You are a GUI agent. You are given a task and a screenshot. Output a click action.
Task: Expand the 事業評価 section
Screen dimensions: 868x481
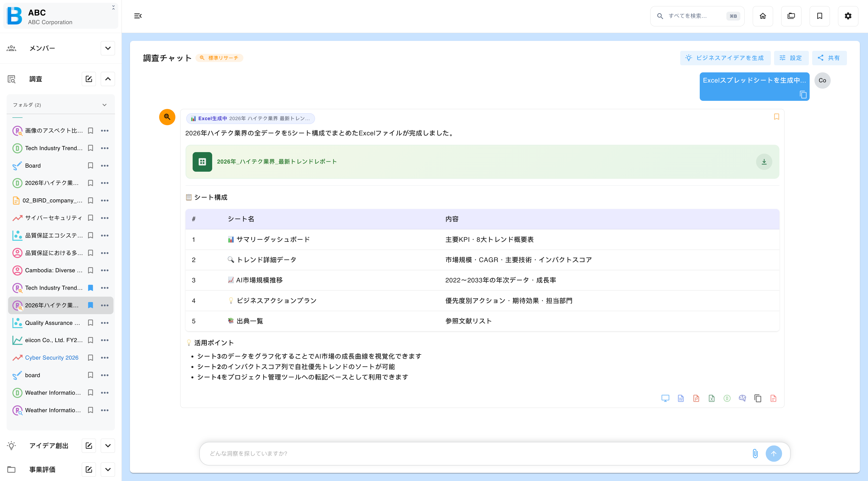pos(108,470)
